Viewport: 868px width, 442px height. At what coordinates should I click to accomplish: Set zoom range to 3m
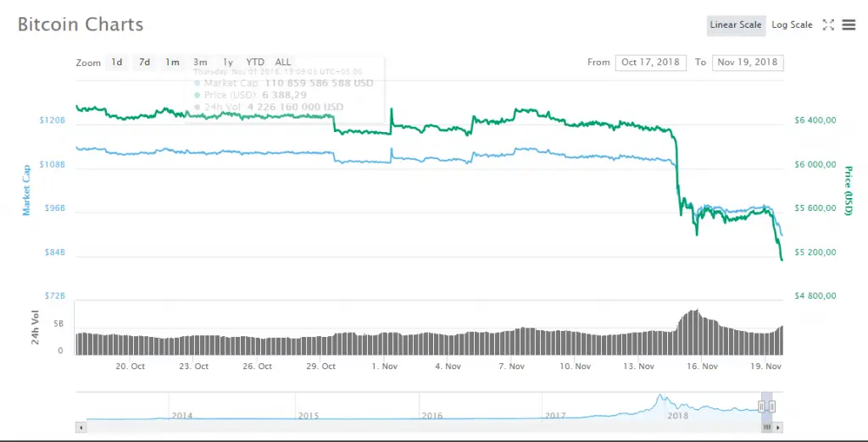[x=200, y=63]
